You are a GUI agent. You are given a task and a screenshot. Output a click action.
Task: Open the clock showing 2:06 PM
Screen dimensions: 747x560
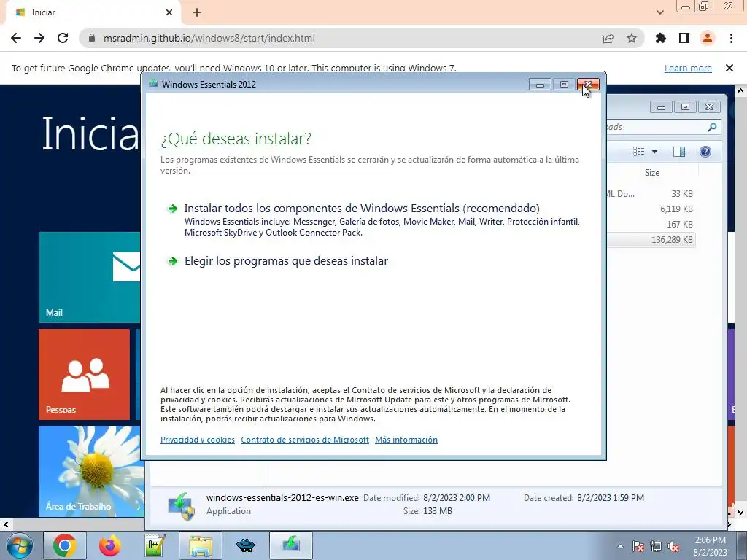pyautogui.click(x=710, y=546)
